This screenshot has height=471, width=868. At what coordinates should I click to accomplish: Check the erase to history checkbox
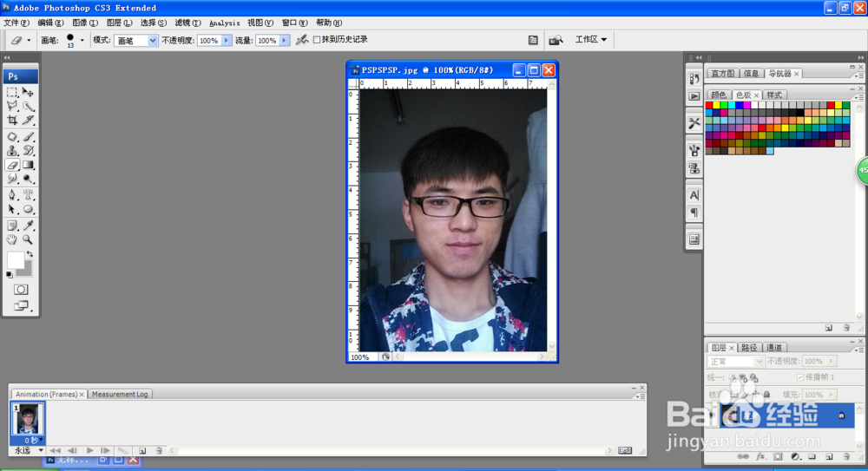317,40
